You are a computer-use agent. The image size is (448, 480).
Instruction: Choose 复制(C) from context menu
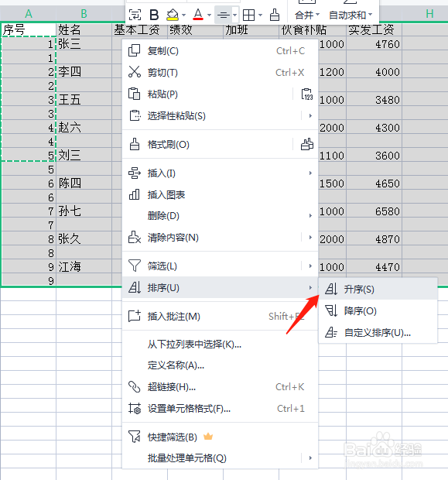pos(220,51)
